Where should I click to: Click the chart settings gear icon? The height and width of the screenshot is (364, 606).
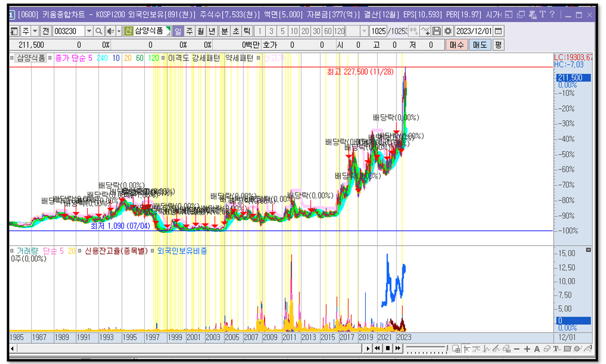click(x=448, y=31)
